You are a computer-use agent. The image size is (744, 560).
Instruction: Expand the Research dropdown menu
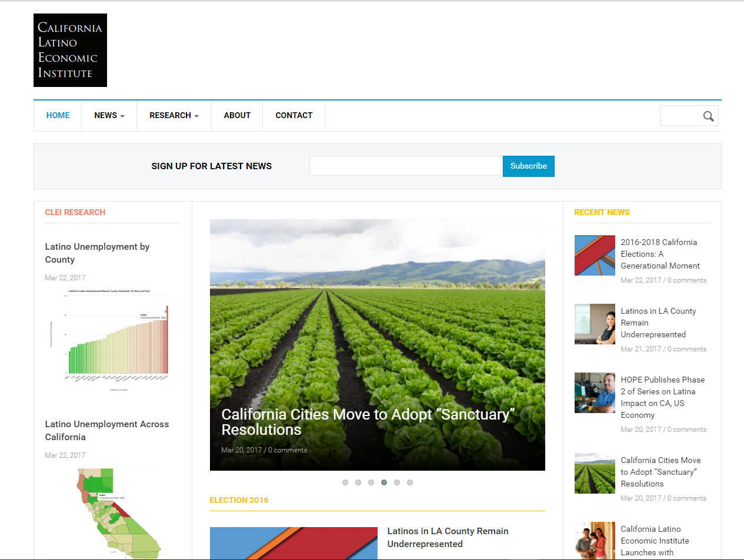click(174, 116)
